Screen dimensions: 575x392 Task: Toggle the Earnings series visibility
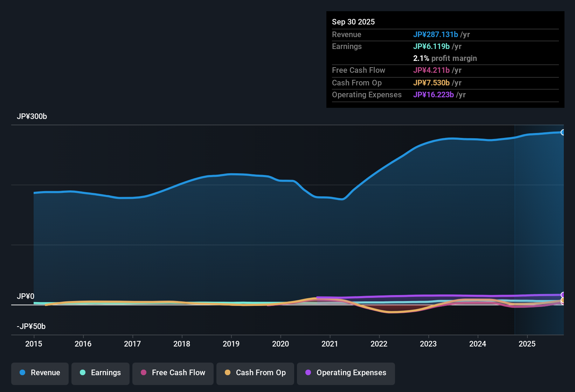tap(100, 373)
